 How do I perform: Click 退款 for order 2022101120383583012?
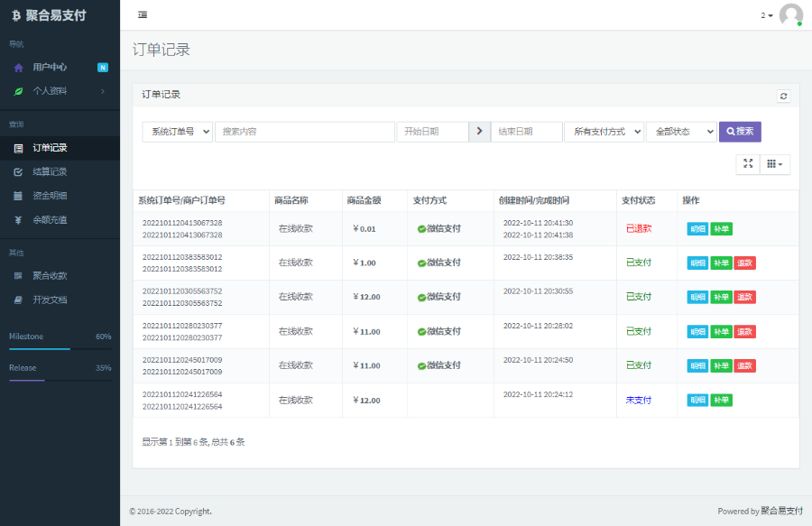coord(744,263)
